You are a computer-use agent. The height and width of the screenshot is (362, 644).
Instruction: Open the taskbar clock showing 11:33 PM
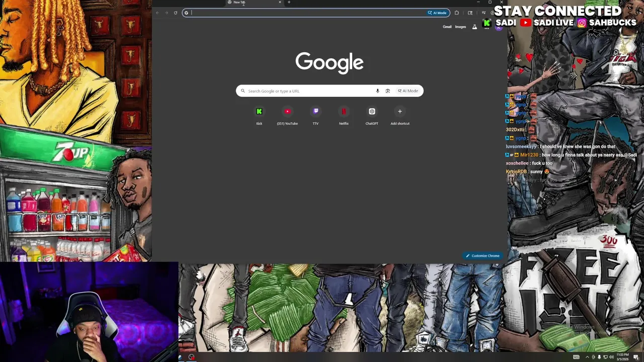(623, 357)
